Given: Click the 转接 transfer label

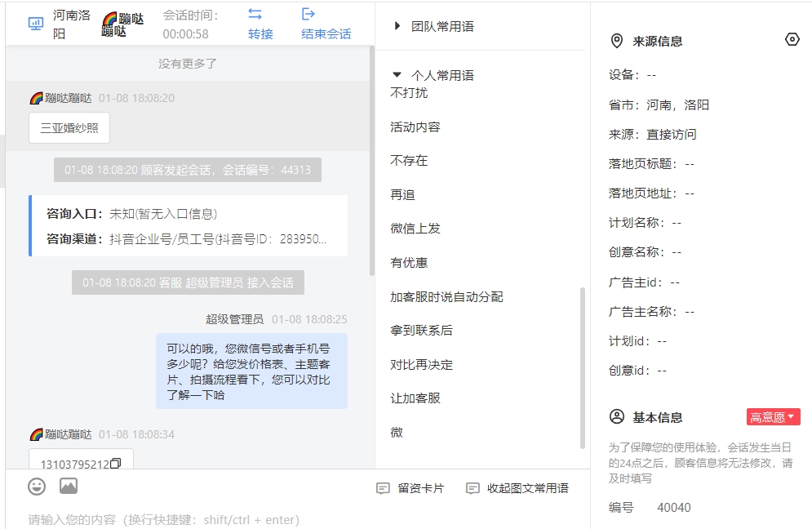Looking at the screenshot, I should point(260,34).
